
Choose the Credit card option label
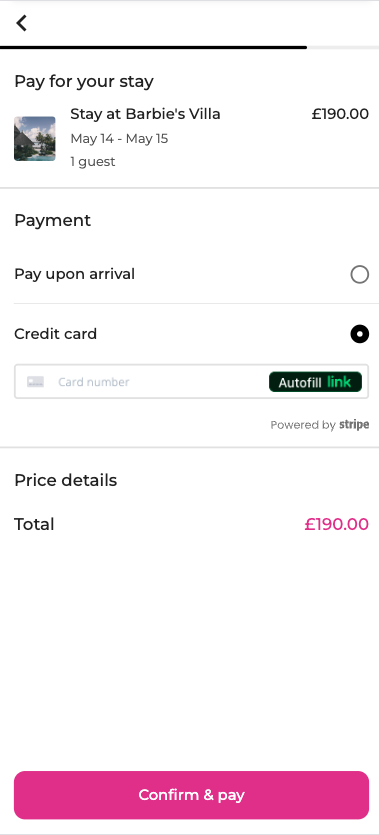pyautogui.click(x=55, y=334)
